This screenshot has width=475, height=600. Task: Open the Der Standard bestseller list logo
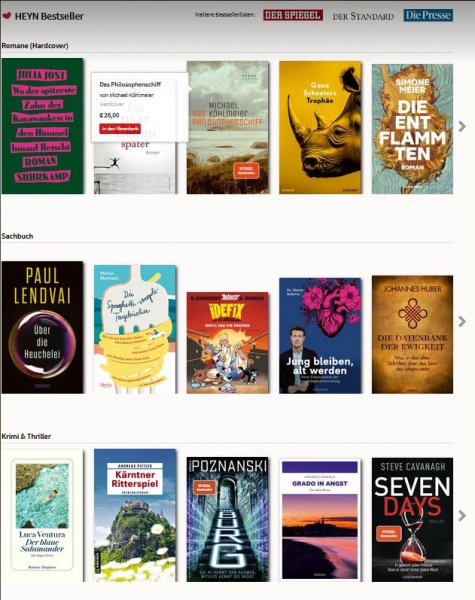363,16
